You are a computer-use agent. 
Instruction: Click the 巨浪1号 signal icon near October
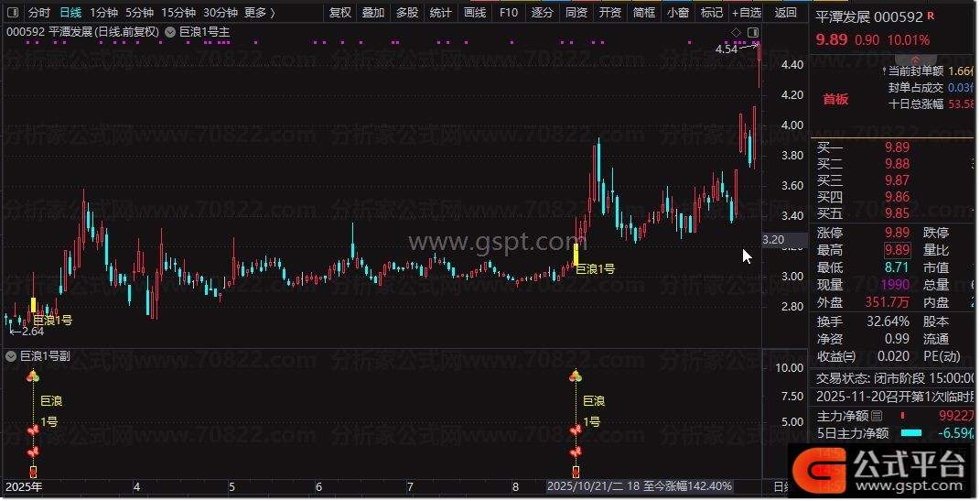point(576,376)
